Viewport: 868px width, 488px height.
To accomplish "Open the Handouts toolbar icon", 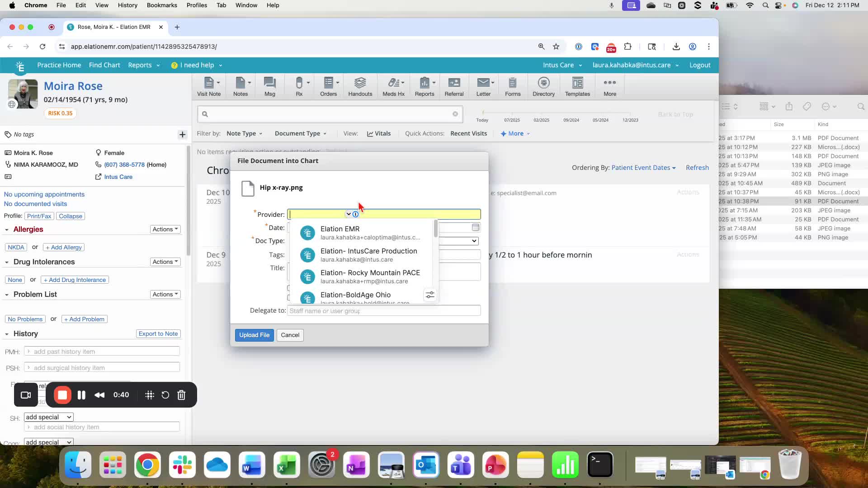I will coord(360,86).
